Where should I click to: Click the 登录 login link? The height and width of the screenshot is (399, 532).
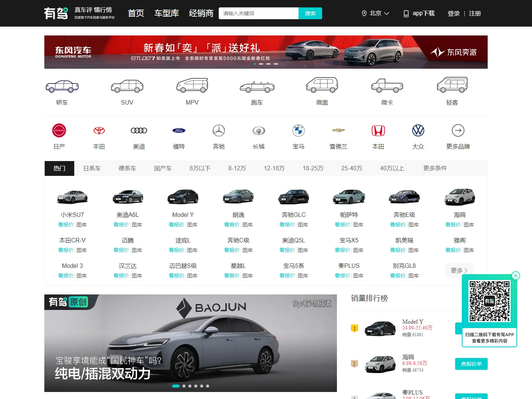[454, 14]
